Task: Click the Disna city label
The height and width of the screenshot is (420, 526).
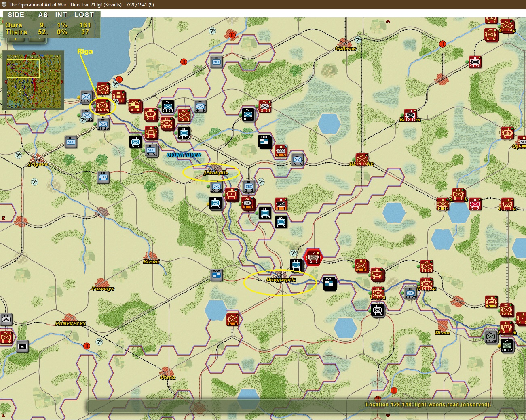Action: point(442,333)
